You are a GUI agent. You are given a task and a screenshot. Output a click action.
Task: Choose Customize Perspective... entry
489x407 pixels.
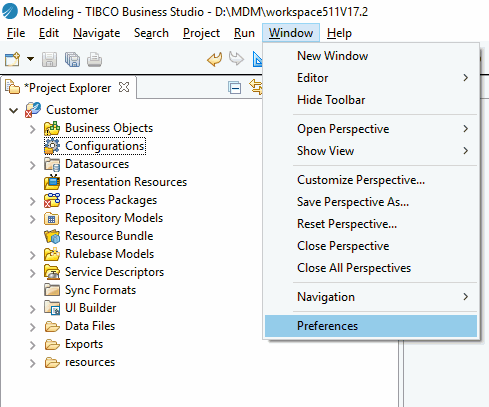(x=371, y=180)
